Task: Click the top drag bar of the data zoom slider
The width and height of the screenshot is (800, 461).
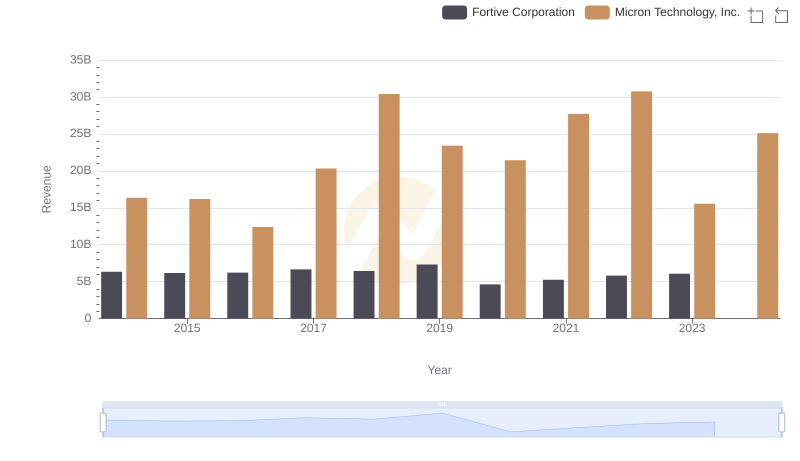Action: pyautogui.click(x=442, y=404)
